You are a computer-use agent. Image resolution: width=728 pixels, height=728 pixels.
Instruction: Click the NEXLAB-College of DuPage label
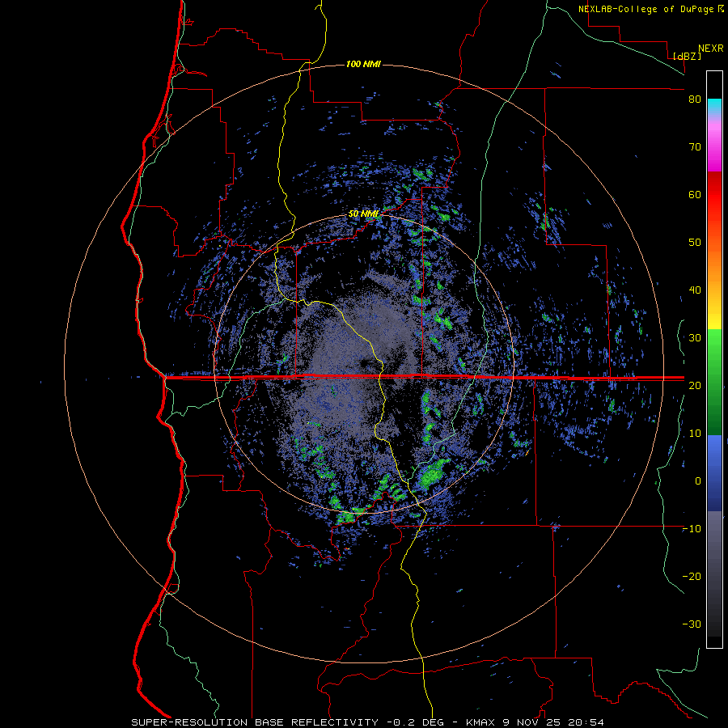point(645,9)
